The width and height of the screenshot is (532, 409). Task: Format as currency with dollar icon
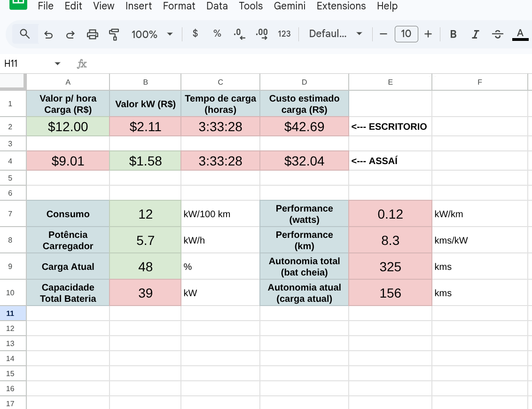pos(196,34)
